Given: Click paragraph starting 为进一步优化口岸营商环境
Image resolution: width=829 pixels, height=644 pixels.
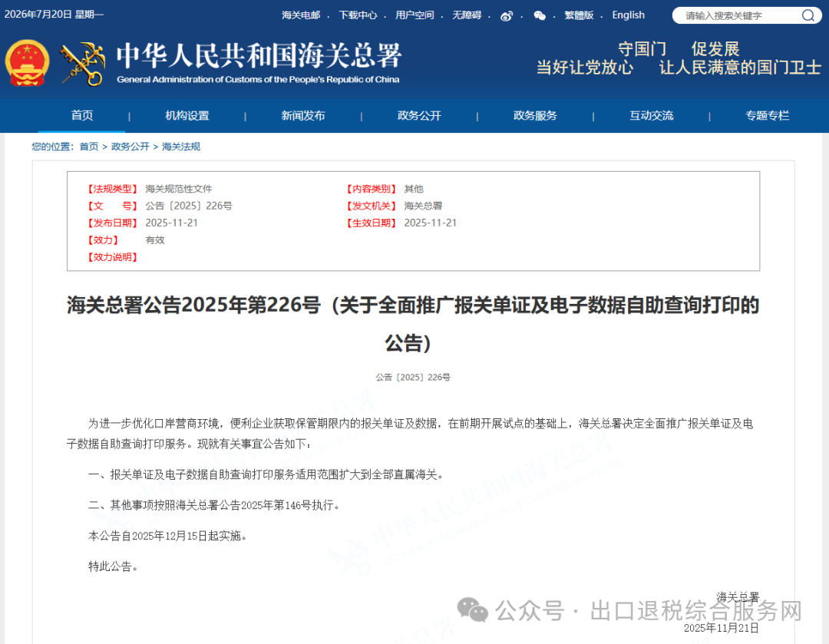Looking at the screenshot, I should [x=410, y=434].
